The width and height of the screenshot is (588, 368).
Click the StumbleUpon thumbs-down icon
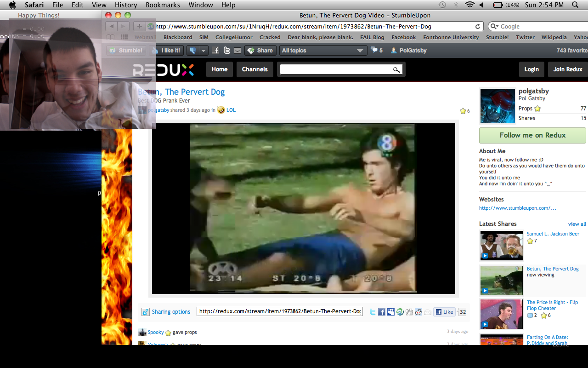[192, 51]
